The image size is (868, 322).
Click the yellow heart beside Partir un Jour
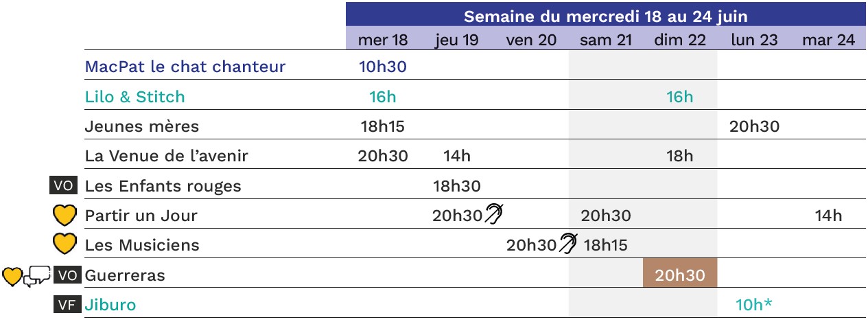[64, 216]
